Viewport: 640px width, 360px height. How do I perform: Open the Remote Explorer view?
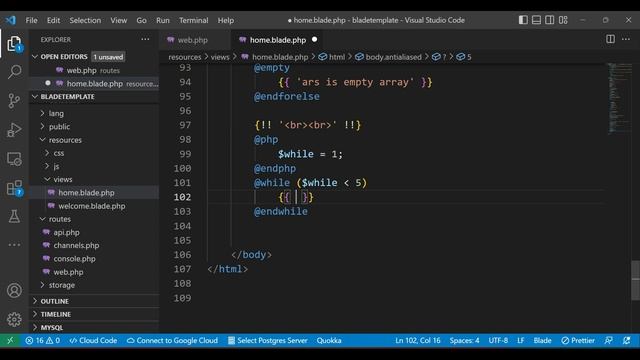(x=14, y=159)
